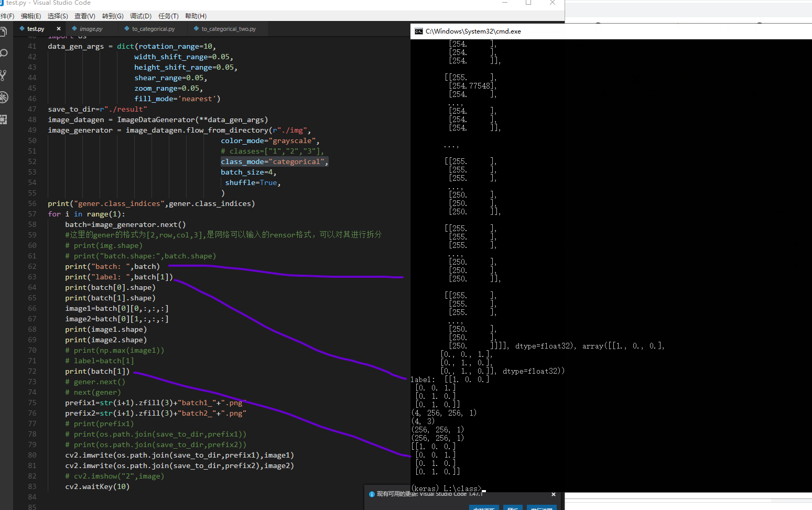Open the 帮助(H) menu

click(x=196, y=16)
